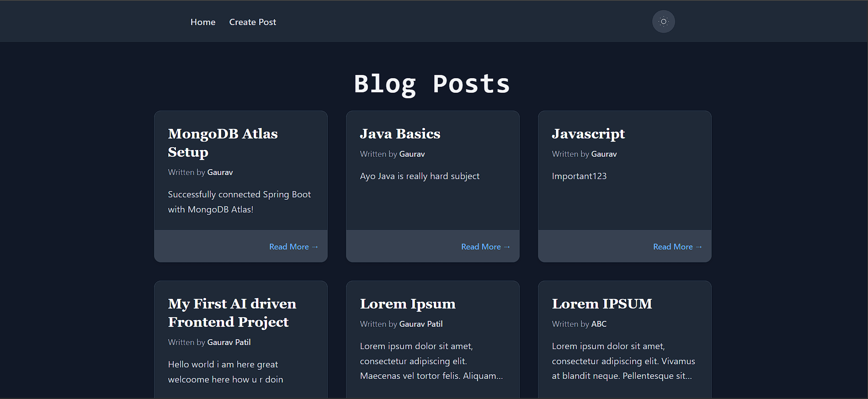The image size is (868, 399).
Task: Select the Javascript post title
Action: pos(588,133)
